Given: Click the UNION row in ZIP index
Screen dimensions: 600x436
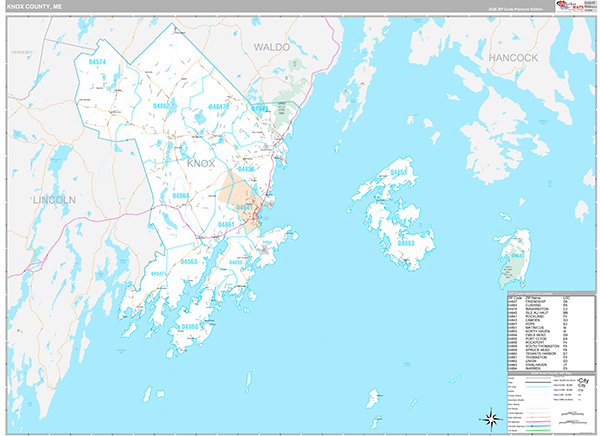Looking at the screenshot, I should [x=538, y=361].
